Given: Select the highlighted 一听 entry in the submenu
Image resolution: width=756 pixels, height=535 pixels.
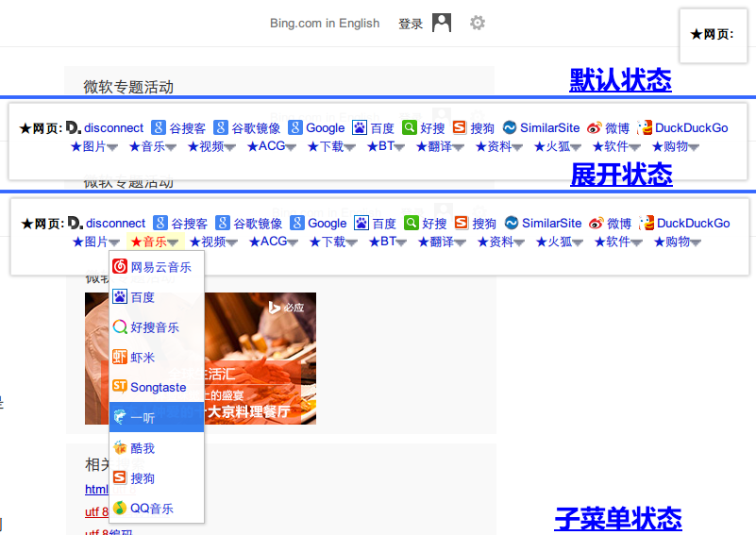Looking at the screenshot, I should point(157,417).
